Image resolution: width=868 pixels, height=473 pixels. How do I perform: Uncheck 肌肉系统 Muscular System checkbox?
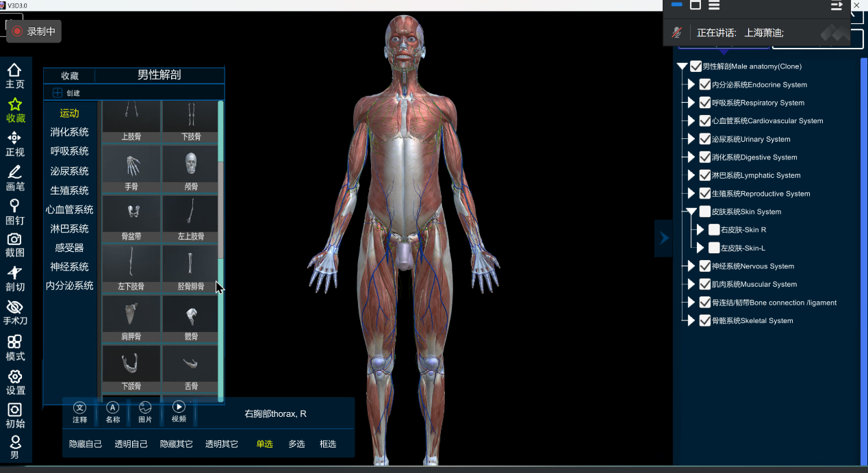[x=705, y=285]
